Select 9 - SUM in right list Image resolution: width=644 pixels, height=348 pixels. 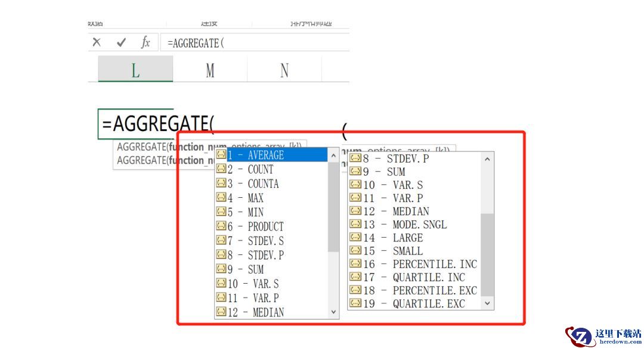pos(414,172)
